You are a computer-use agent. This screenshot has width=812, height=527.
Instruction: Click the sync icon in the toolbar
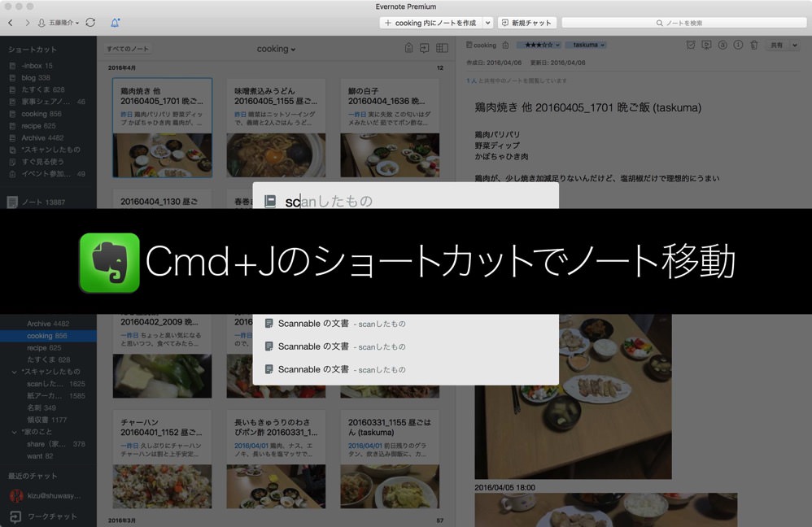click(90, 23)
